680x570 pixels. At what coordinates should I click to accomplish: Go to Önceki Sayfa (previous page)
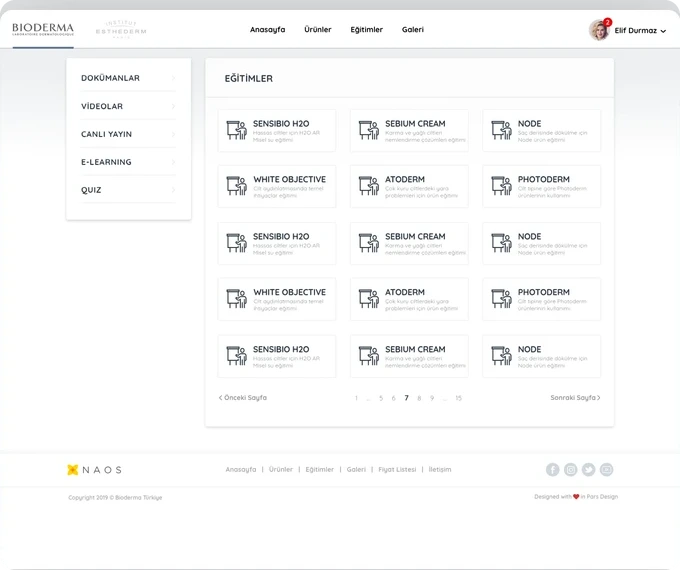(x=242, y=397)
